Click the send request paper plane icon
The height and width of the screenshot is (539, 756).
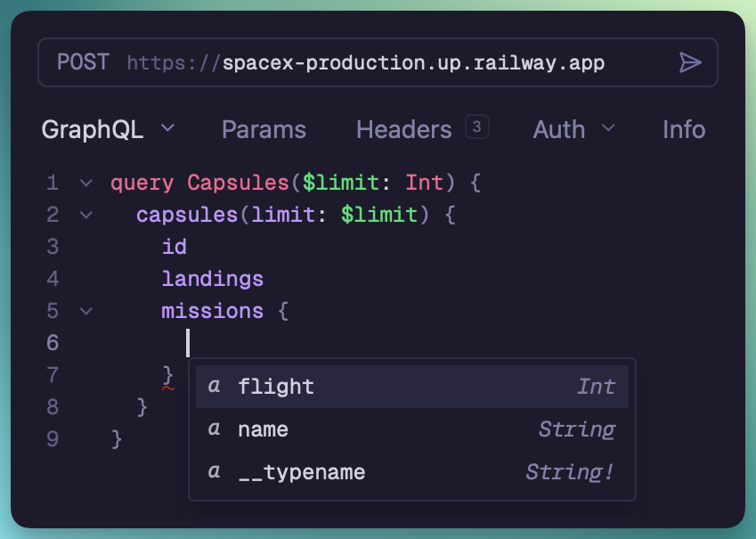[x=690, y=62]
